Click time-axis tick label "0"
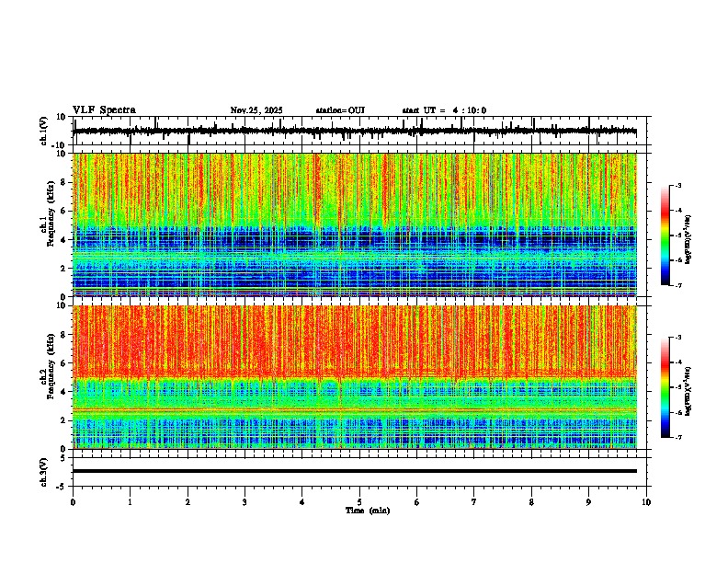728x563 pixels. click(x=73, y=502)
